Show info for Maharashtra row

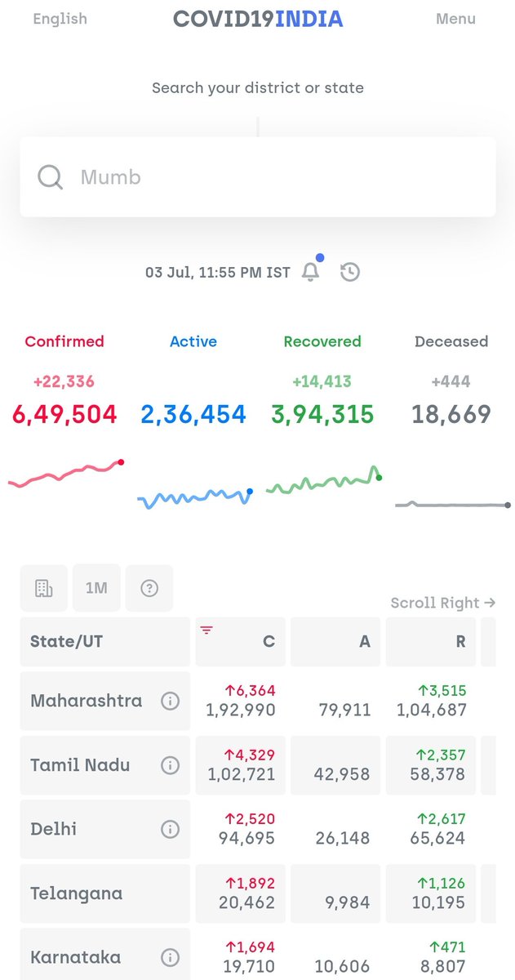tap(170, 701)
